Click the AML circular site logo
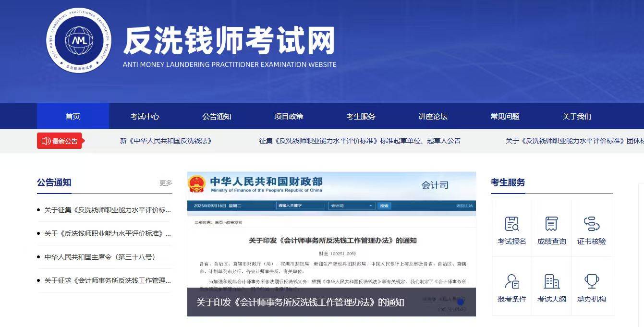644x327 pixels. coord(78,40)
